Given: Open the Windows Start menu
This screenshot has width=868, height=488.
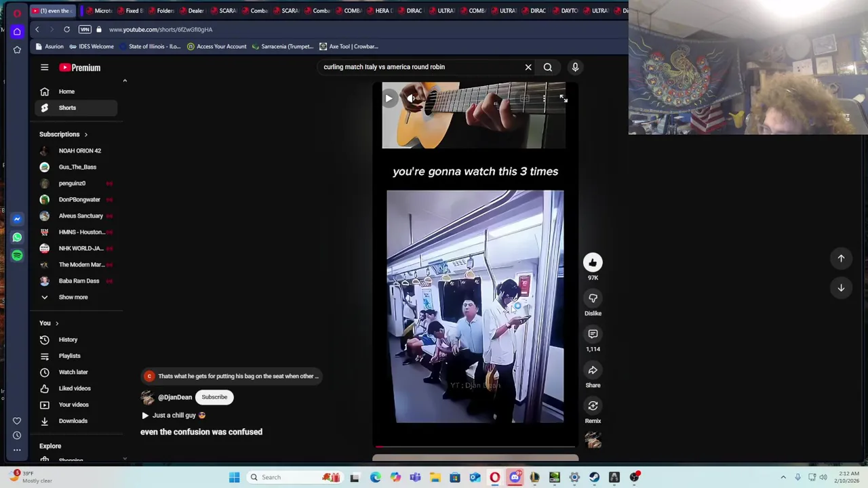Looking at the screenshot, I should point(234,477).
